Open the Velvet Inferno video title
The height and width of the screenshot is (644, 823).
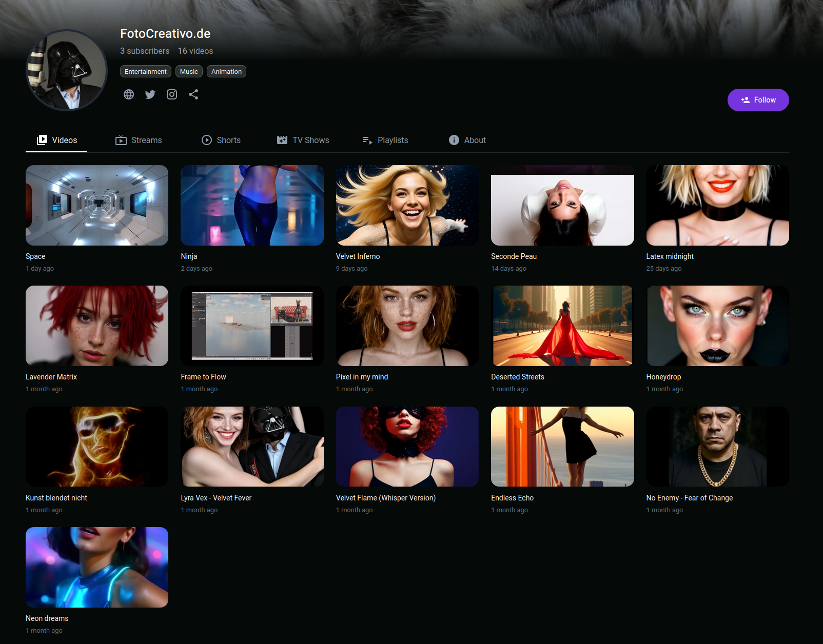358,256
